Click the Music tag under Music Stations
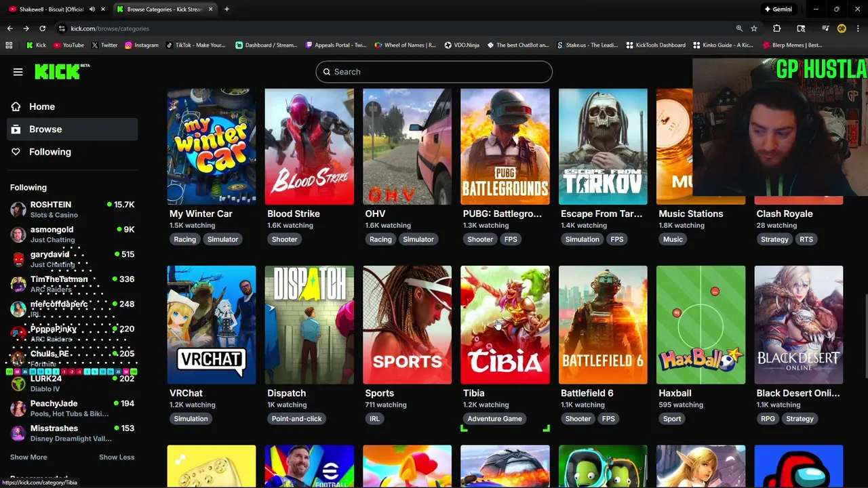 (x=673, y=239)
